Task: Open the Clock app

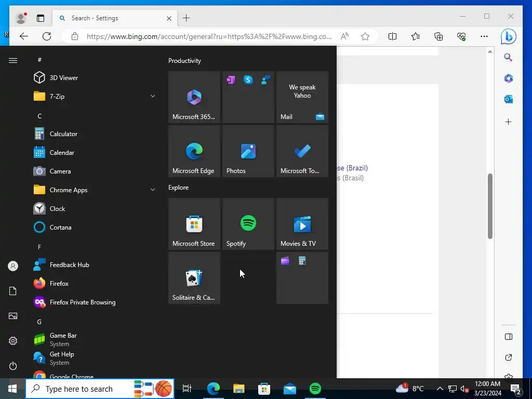Action: pos(95,208)
